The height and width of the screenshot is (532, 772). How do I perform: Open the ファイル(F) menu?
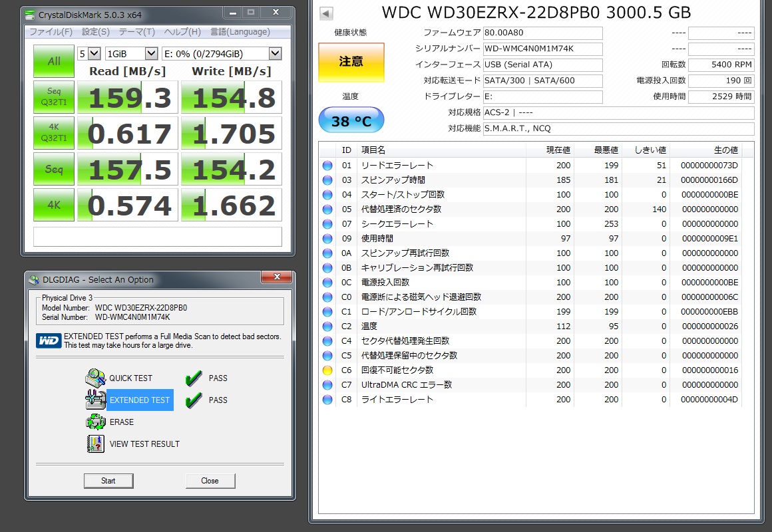[x=51, y=32]
